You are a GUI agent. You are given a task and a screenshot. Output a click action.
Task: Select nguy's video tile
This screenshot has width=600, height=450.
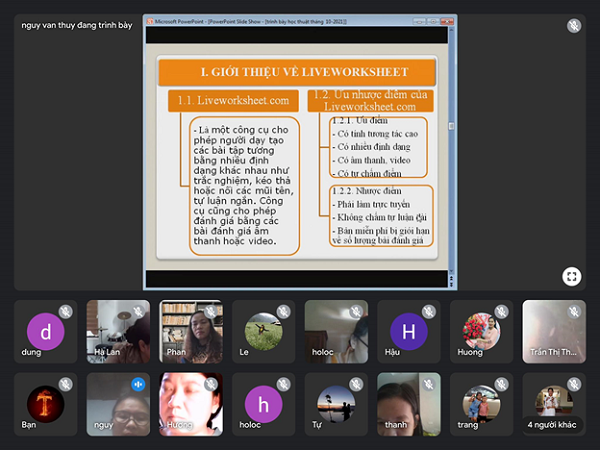tap(118, 404)
